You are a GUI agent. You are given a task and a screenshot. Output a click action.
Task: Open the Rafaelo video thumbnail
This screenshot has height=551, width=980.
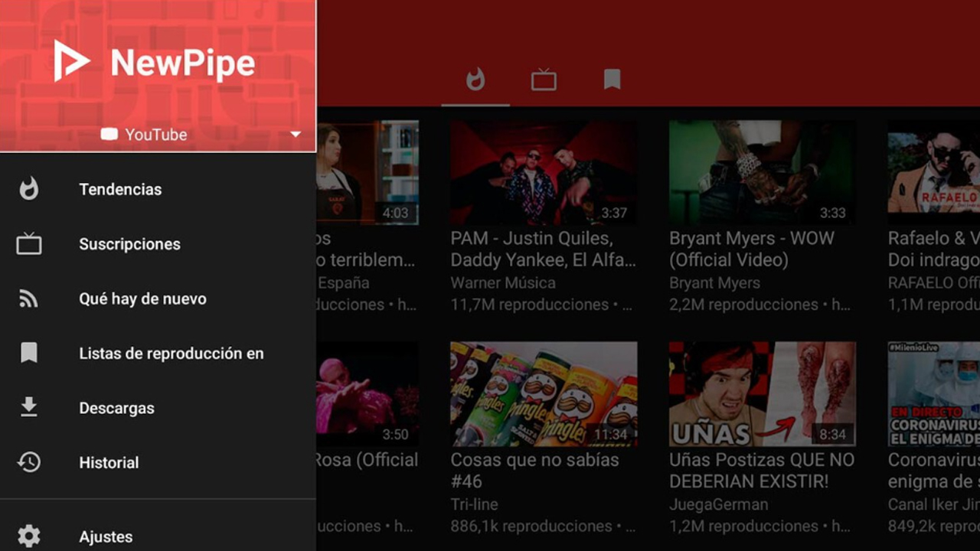click(934, 172)
